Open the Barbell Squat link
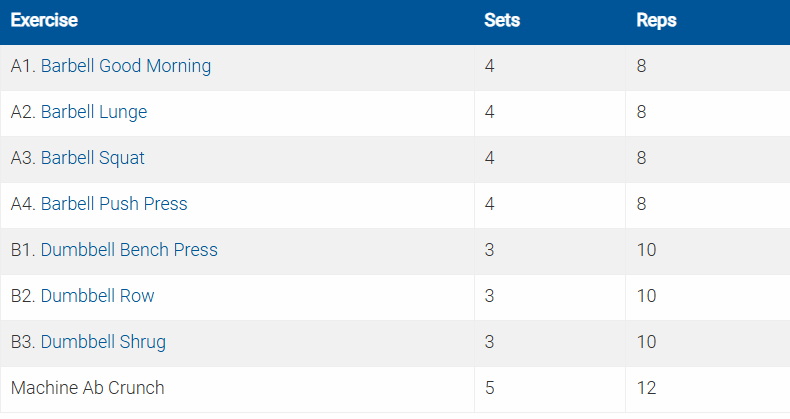This screenshot has width=790, height=419. pyautogui.click(x=93, y=158)
